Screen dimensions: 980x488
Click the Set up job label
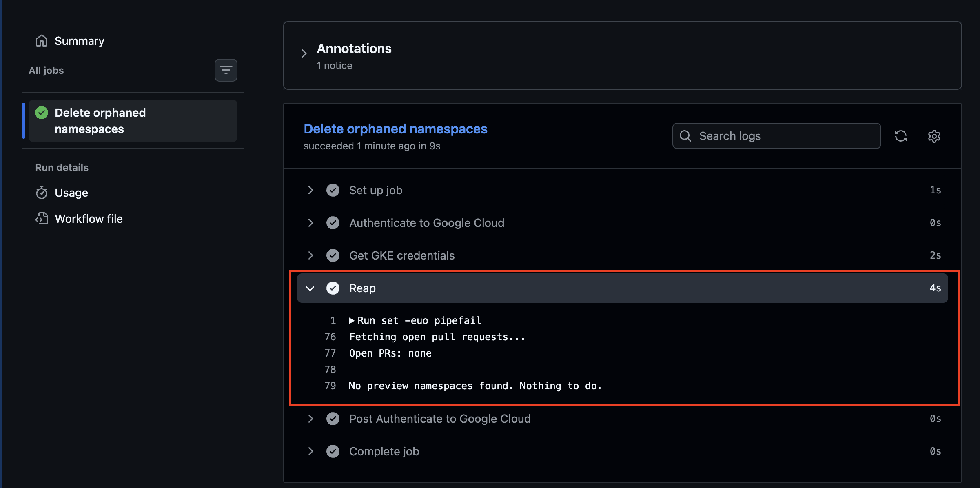point(376,190)
